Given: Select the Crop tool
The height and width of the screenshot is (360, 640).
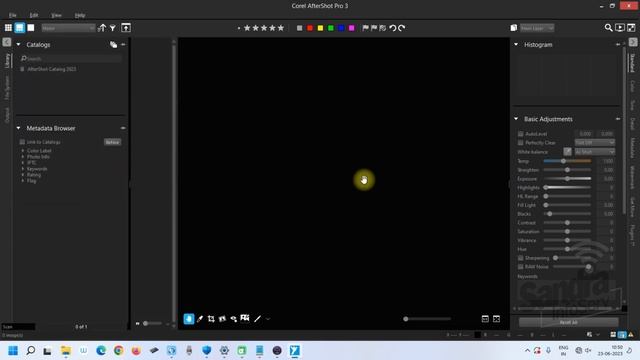Looking at the screenshot, I should click(x=211, y=319).
